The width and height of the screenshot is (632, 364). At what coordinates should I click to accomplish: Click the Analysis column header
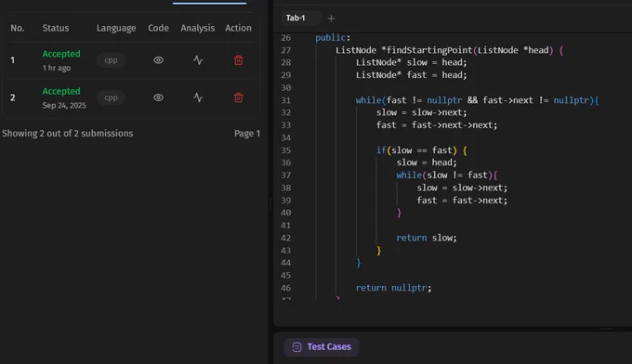[197, 28]
